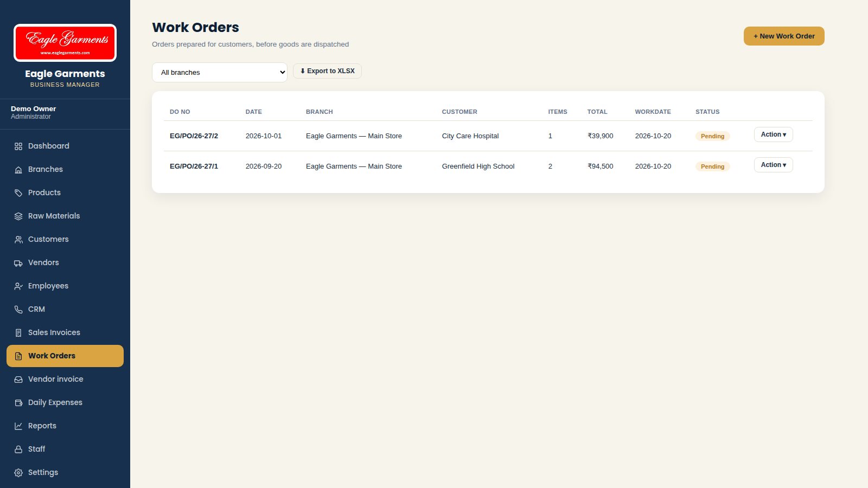Click the Settings gear icon

[x=18, y=473]
